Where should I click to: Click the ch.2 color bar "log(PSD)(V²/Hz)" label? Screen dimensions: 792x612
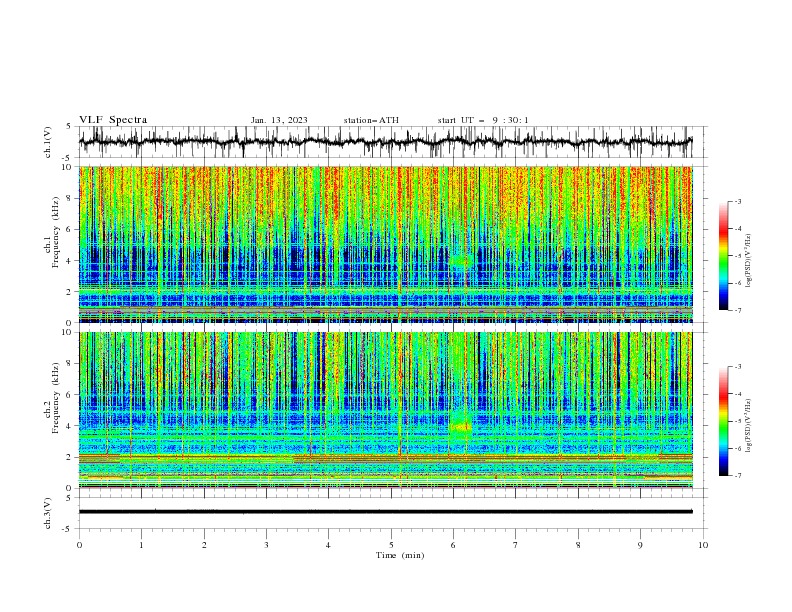[x=749, y=426]
